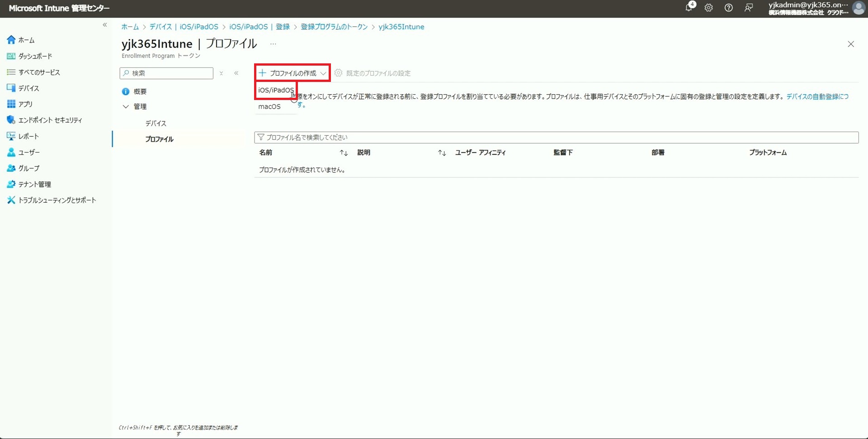Go to ホーム breadcrumb link

(130, 27)
